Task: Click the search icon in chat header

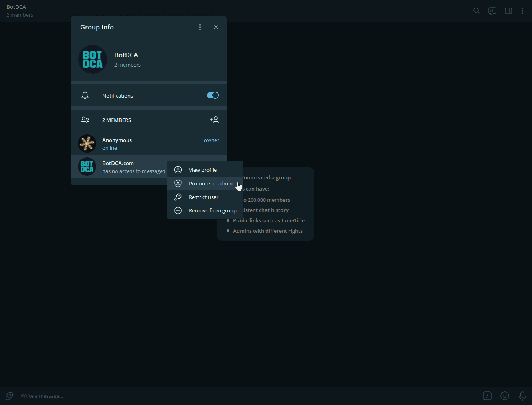Action: tap(476, 11)
